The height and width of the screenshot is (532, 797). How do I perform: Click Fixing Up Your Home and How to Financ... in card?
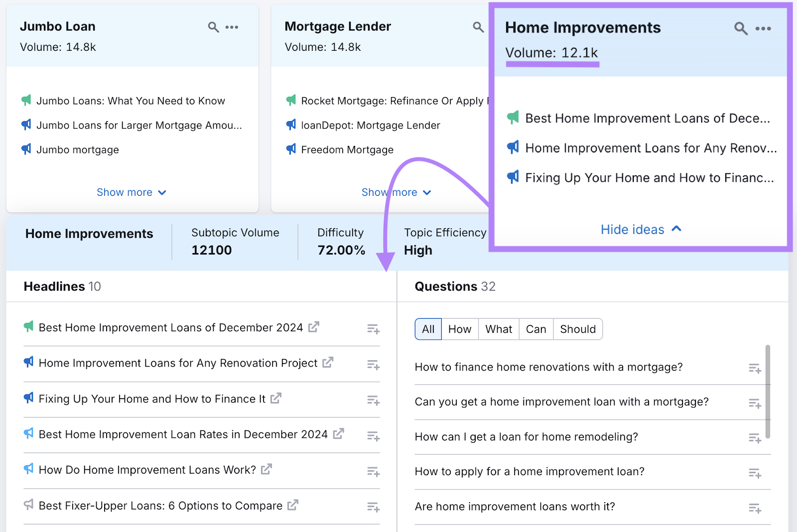coord(650,178)
